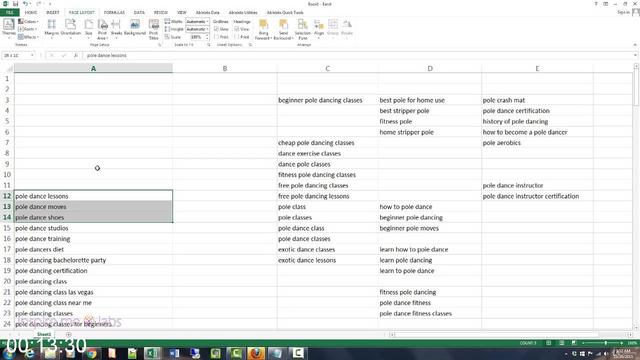Toggle Gridlines View checkbox
Image resolution: width=640 pixels, height=360 pixels.
(216, 29)
